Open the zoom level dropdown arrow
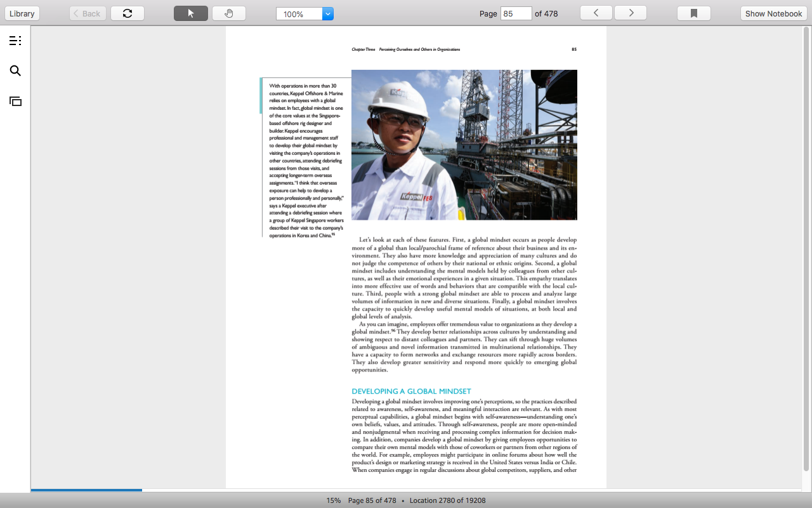 328,14
